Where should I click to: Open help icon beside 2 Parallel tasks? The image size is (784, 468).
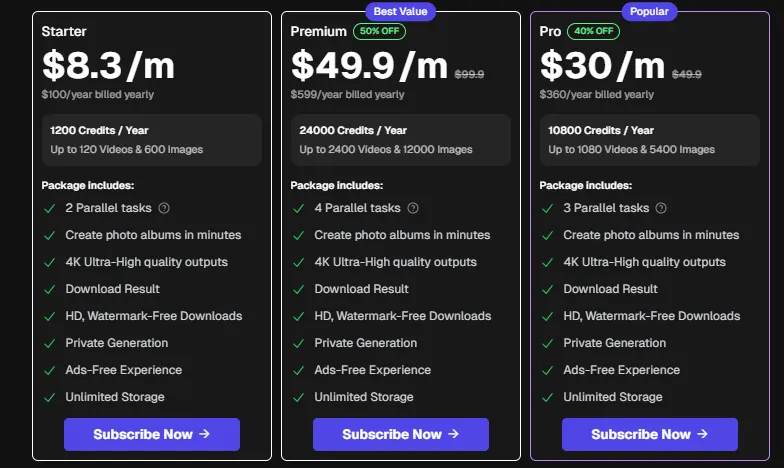[164, 208]
